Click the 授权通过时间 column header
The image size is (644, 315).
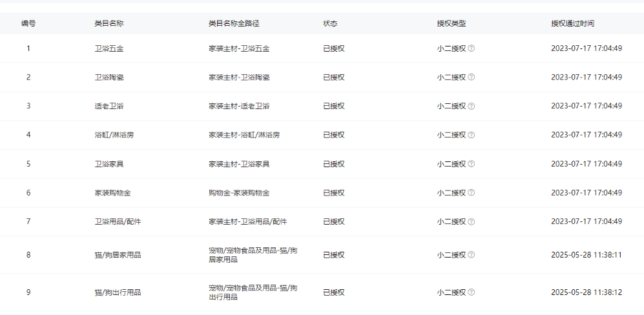pos(572,23)
